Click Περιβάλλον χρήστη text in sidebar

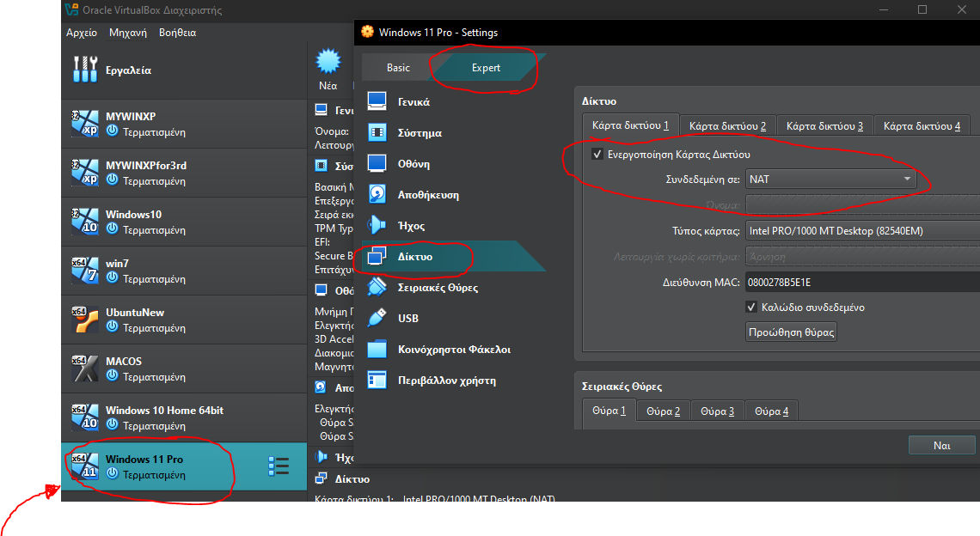(x=447, y=380)
